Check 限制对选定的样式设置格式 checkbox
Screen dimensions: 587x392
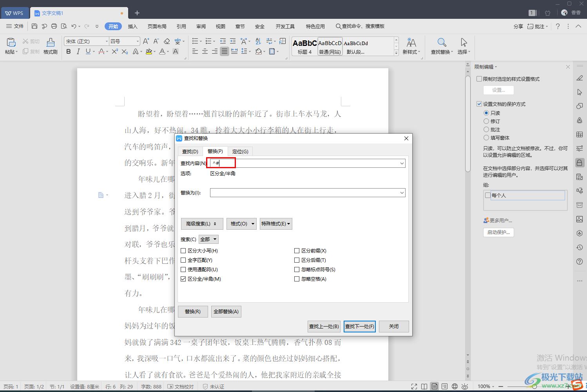(x=479, y=79)
